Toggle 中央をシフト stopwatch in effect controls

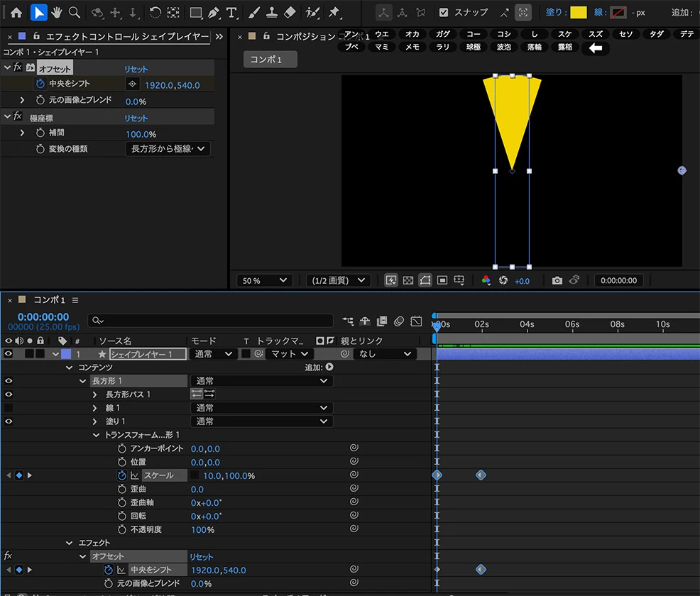pos(40,84)
